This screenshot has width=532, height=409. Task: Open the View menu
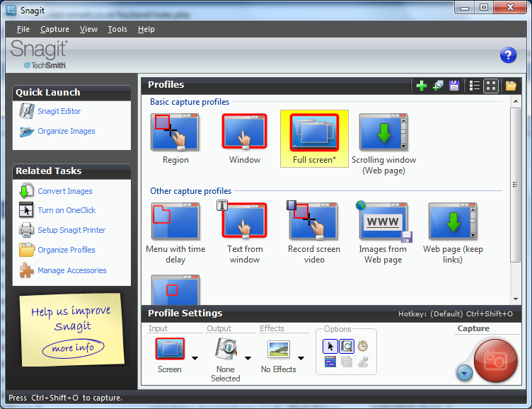tap(88, 29)
